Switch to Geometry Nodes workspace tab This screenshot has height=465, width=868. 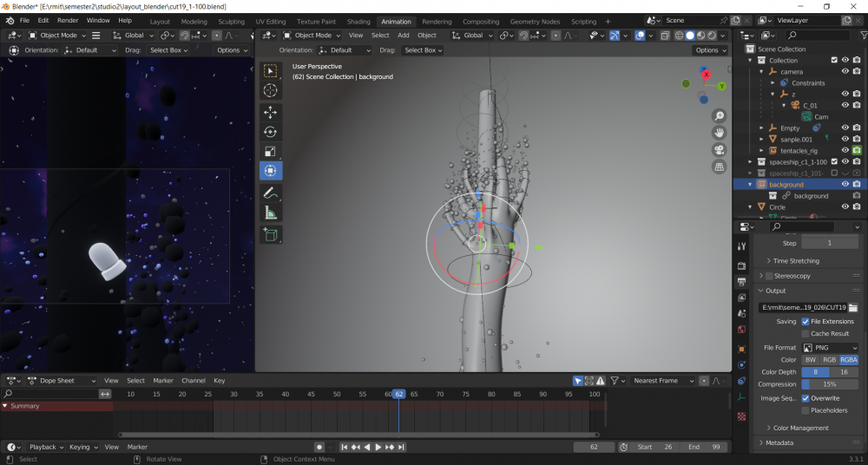coord(535,22)
